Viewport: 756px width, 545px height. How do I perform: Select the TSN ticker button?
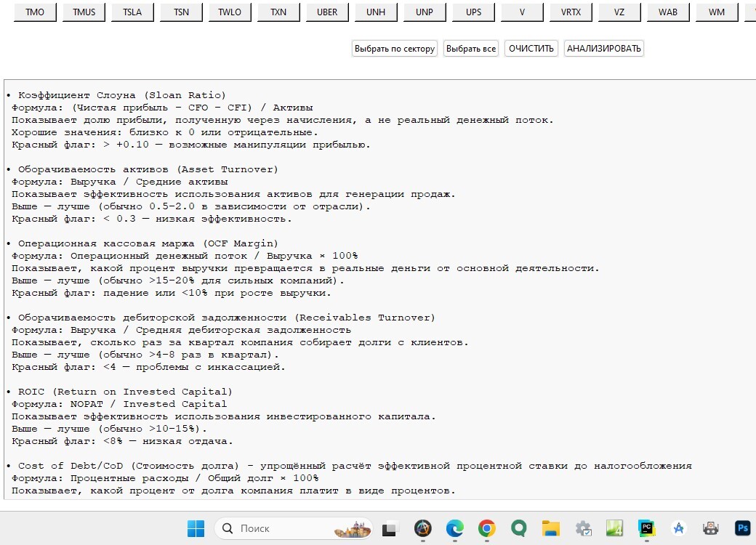[x=181, y=12]
